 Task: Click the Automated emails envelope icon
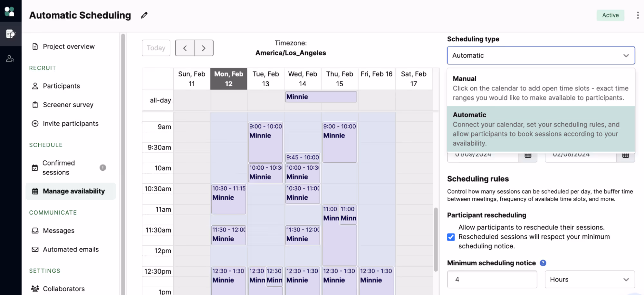(x=35, y=249)
